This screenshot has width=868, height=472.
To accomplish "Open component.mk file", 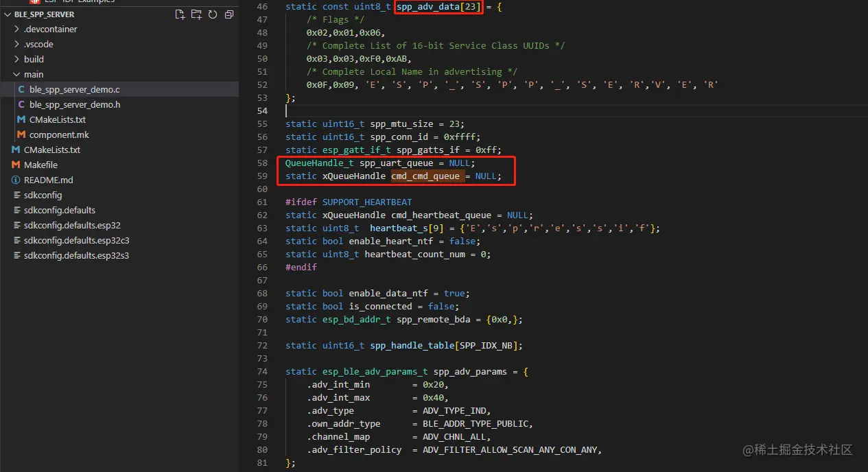I will click(119, 134).
